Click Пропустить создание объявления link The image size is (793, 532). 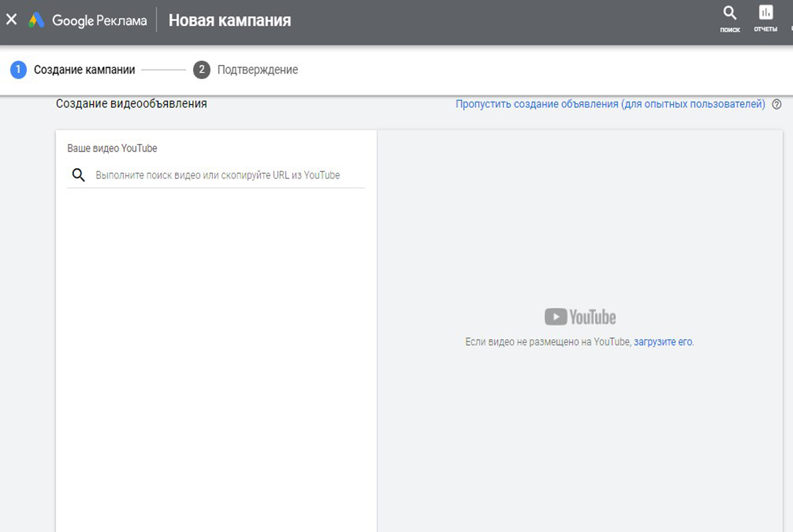pyautogui.click(x=610, y=104)
